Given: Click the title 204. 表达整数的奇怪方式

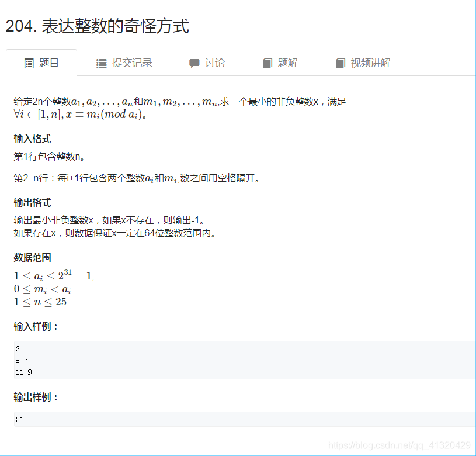Looking at the screenshot, I should [97, 26].
